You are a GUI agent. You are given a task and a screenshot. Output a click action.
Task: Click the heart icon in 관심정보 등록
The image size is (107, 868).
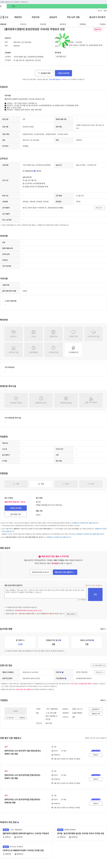pos(39,73)
